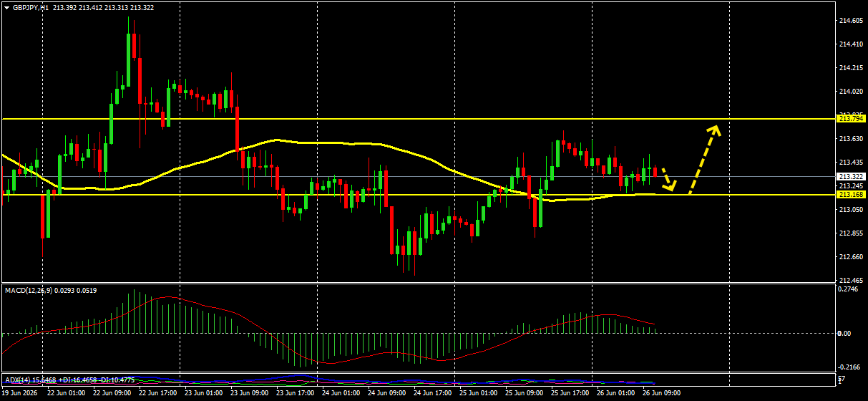Open the chart menu triangle beside GBPJPY,H1
868x401 pixels.
tap(6, 7)
